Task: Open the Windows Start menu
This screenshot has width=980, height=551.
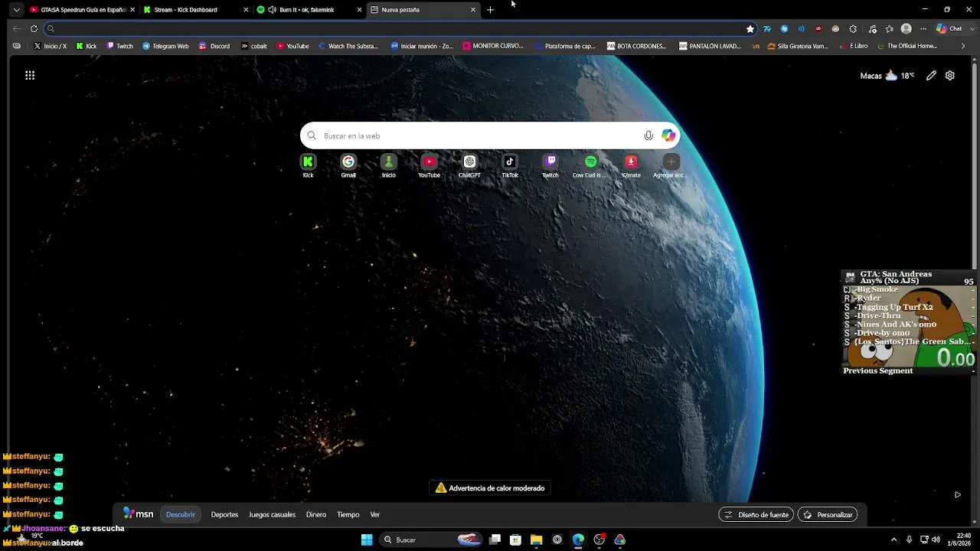Action: [x=367, y=540]
